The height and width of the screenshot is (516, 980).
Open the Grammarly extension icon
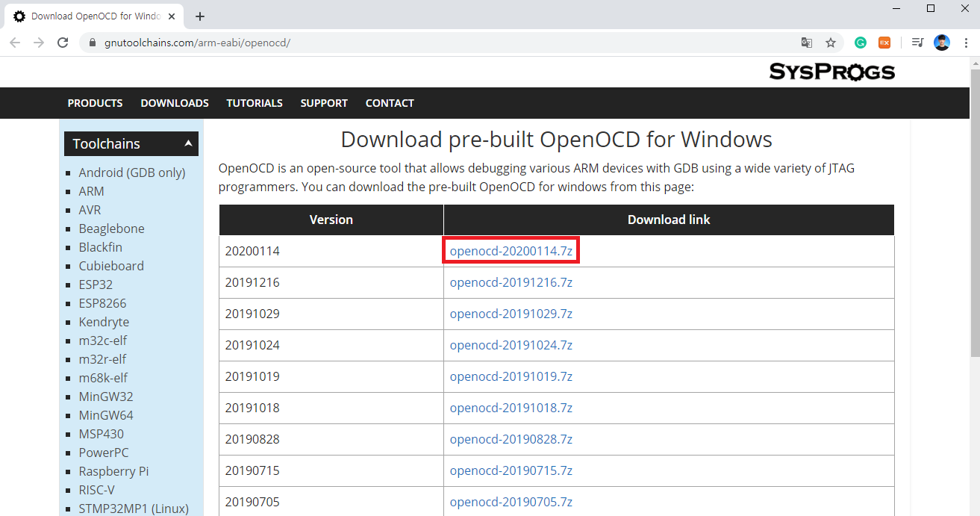pyautogui.click(x=861, y=43)
